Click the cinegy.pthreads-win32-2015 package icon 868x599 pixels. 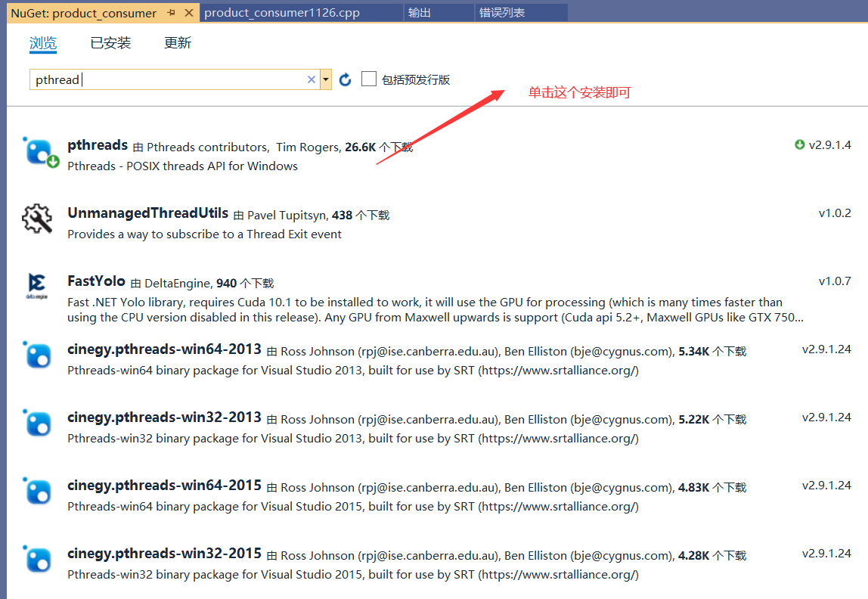(x=37, y=559)
